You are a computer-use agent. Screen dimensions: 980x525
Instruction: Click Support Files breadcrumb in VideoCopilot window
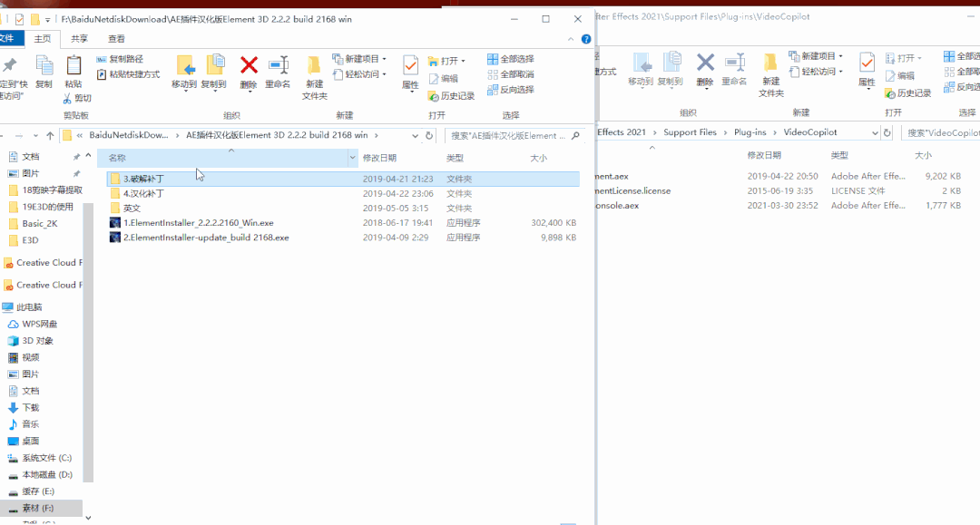pyautogui.click(x=690, y=132)
